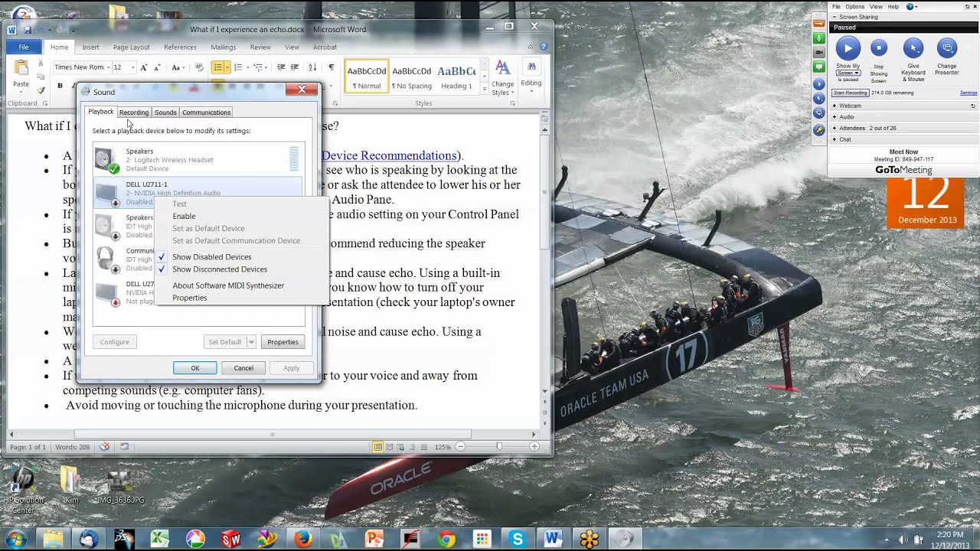980x551 pixels.
Task: Open Firefox from the taskbar
Action: coord(303,539)
